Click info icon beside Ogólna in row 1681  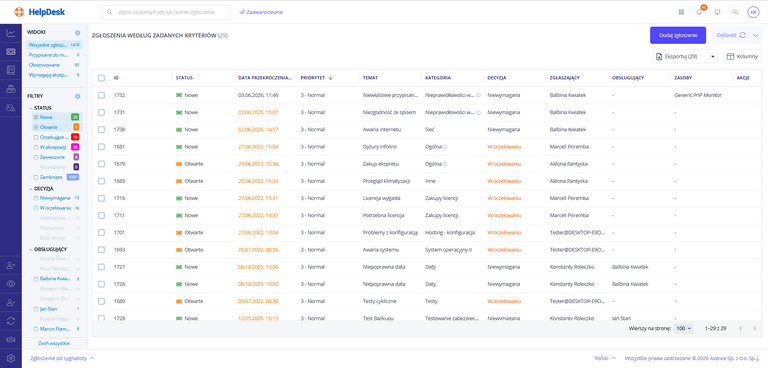coord(446,147)
